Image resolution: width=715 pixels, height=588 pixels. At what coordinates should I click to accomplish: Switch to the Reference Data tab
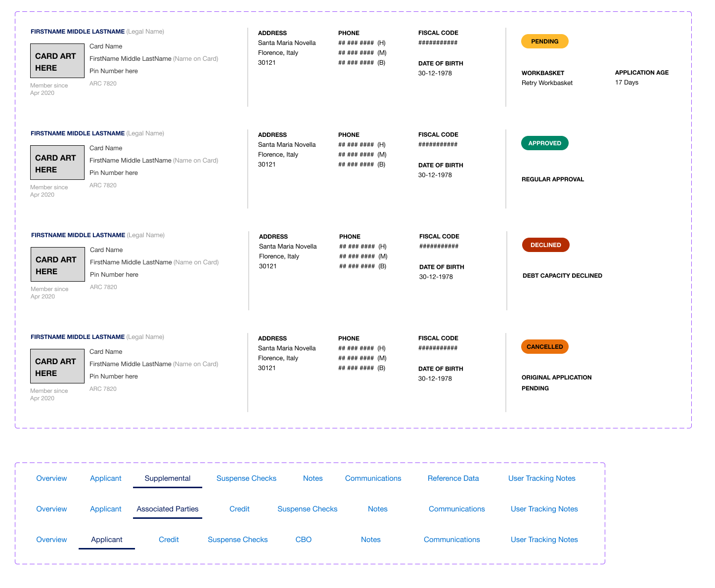(x=453, y=478)
